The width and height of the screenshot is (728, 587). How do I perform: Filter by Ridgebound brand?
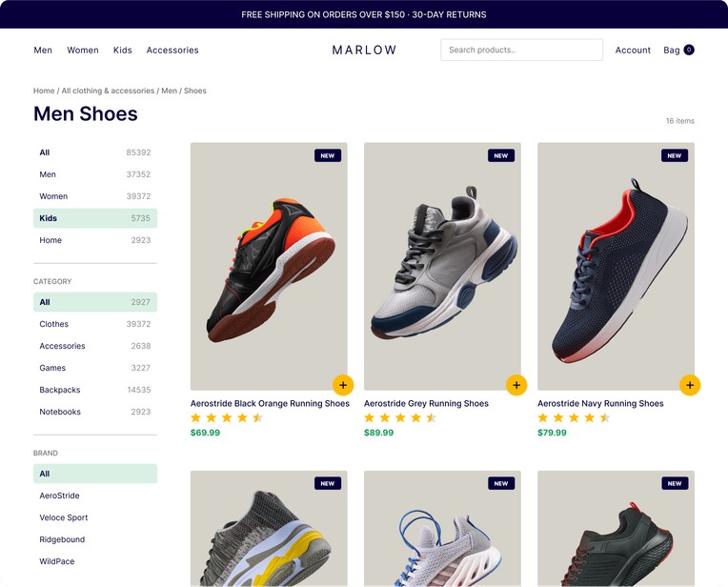click(x=95, y=539)
